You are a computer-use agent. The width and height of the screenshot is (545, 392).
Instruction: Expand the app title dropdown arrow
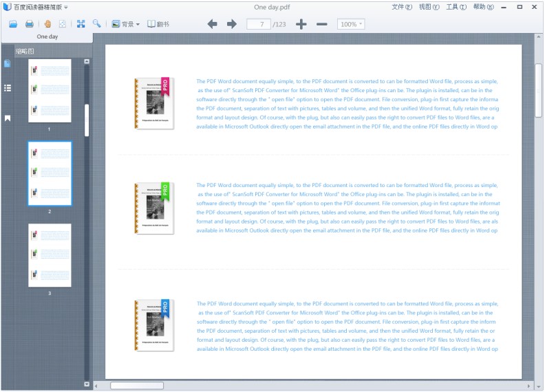coord(66,7)
